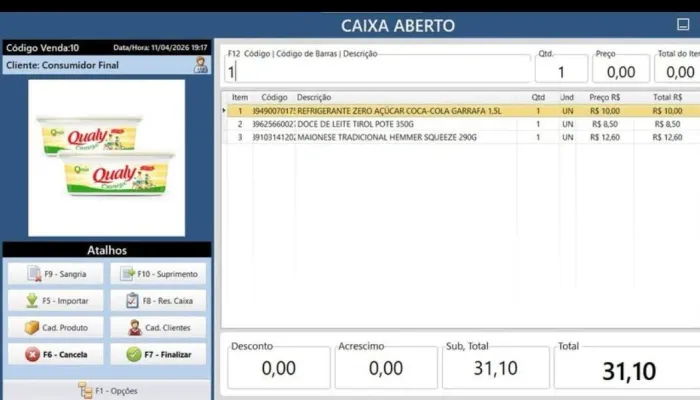Click the box icon of Cad. Produto
The image size is (700, 400).
pyautogui.click(x=32, y=327)
